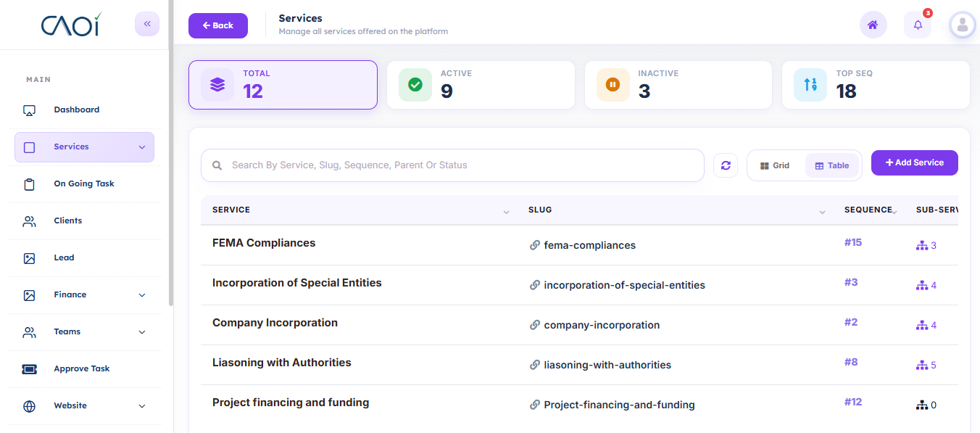The height and width of the screenshot is (433, 980).
Task: Click the incorporation-of-special-entities slug
Action: 625,285
